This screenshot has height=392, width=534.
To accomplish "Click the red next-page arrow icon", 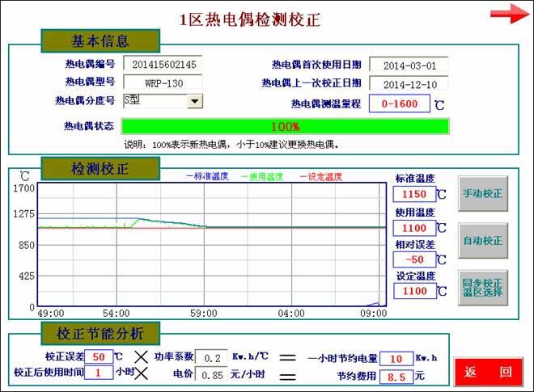I will [510, 15].
